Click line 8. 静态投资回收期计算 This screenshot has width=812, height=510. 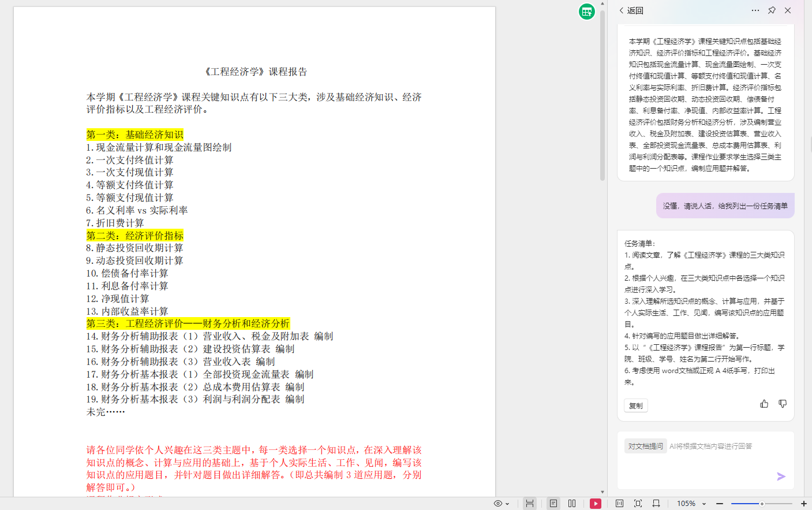click(134, 248)
